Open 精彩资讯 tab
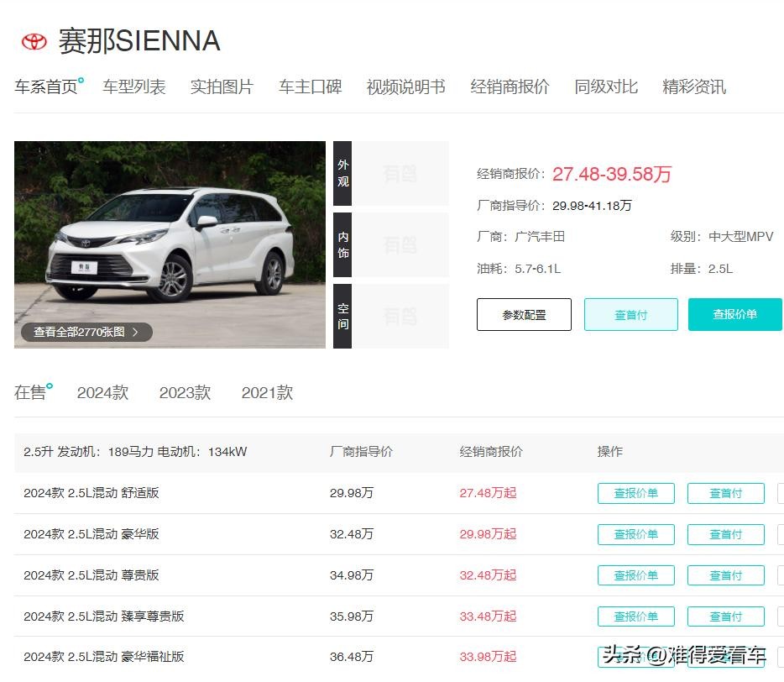 click(694, 87)
